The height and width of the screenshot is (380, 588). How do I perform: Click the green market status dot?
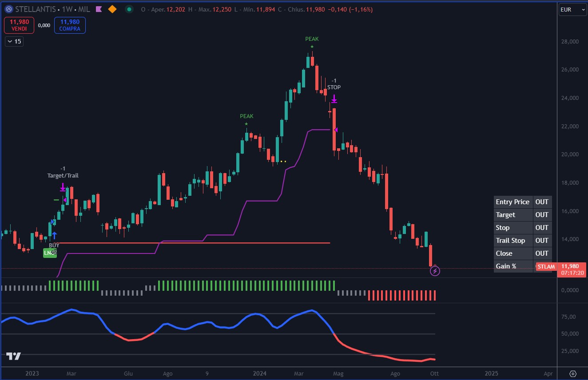coord(129,9)
